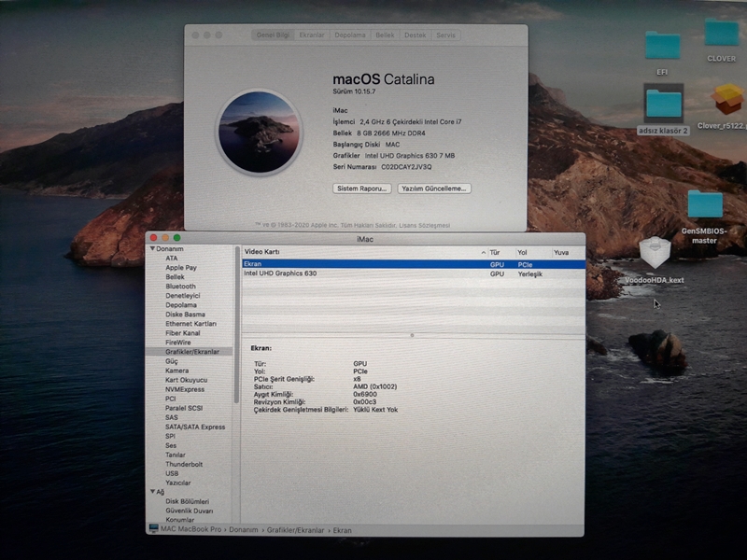Click the macOS Catalina logo image
Screen dimensions: 747x560
coord(259,132)
